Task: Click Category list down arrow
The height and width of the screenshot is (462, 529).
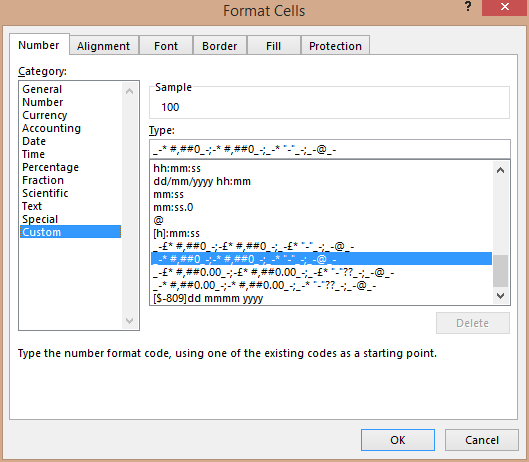Action: tap(129, 321)
